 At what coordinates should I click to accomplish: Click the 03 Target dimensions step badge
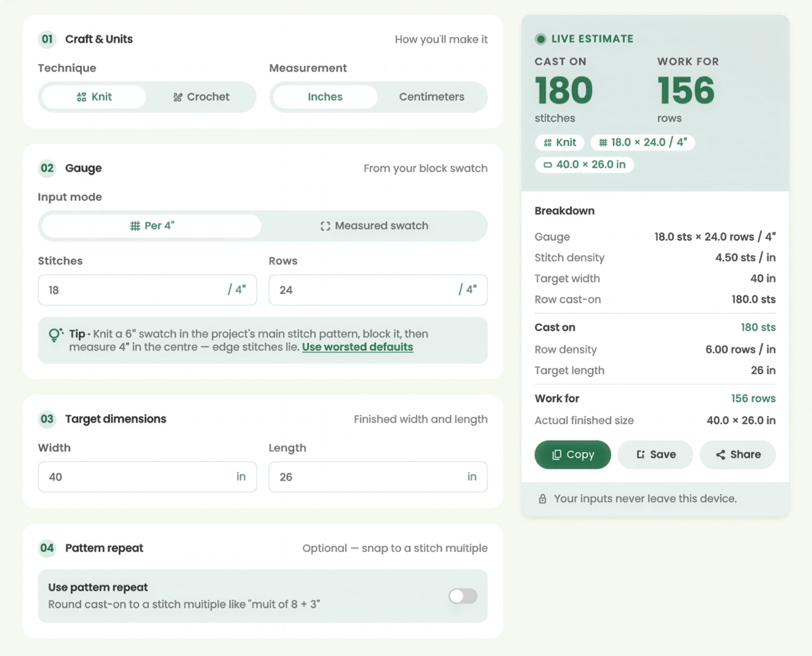pyautogui.click(x=47, y=419)
